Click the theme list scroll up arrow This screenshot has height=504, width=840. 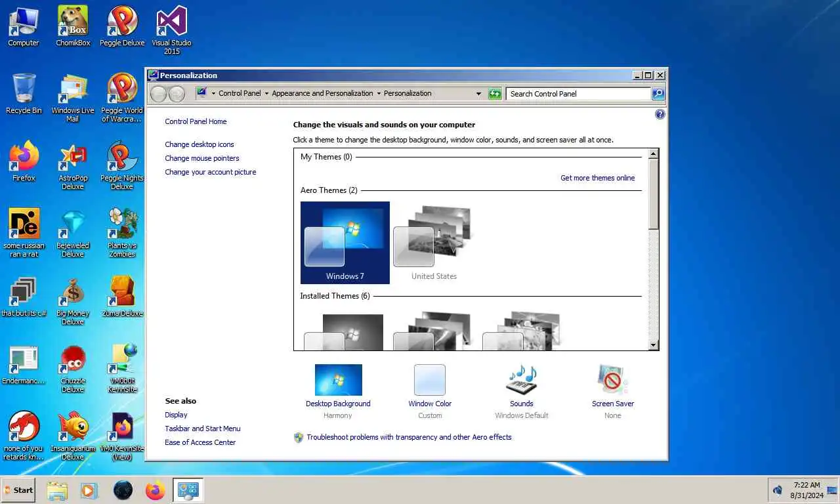coord(653,154)
